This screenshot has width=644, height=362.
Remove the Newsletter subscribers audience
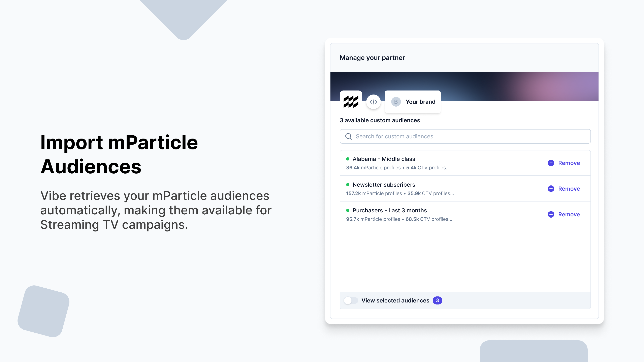(569, 189)
